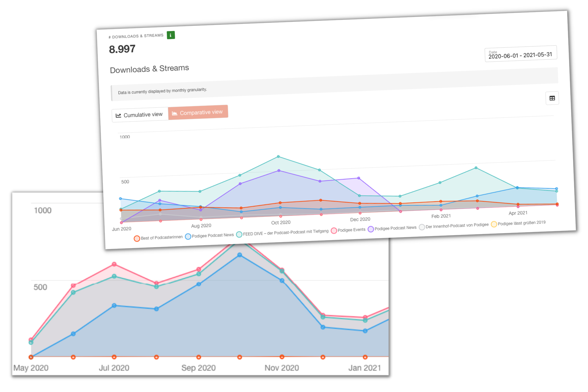This screenshot has height=392, width=588.
Task: Open the date range field 2020-06-01 - 2021-05-31
Action: pyautogui.click(x=521, y=54)
